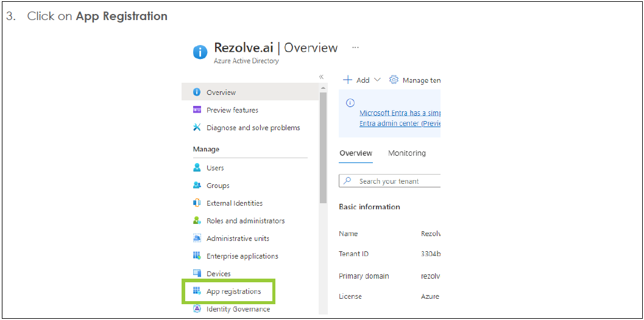Click the plus icon beside Add
This screenshot has height=320, width=644.
pos(347,80)
